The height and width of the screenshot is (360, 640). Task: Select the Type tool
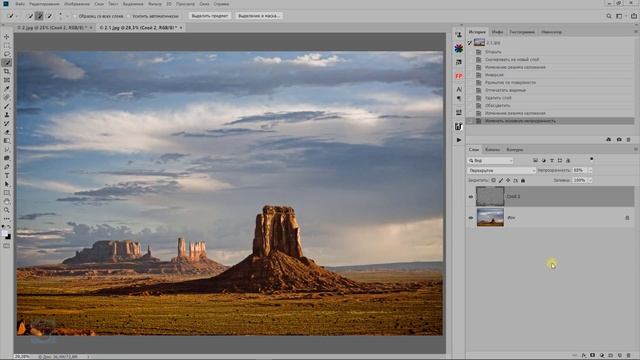click(x=7, y=176)
